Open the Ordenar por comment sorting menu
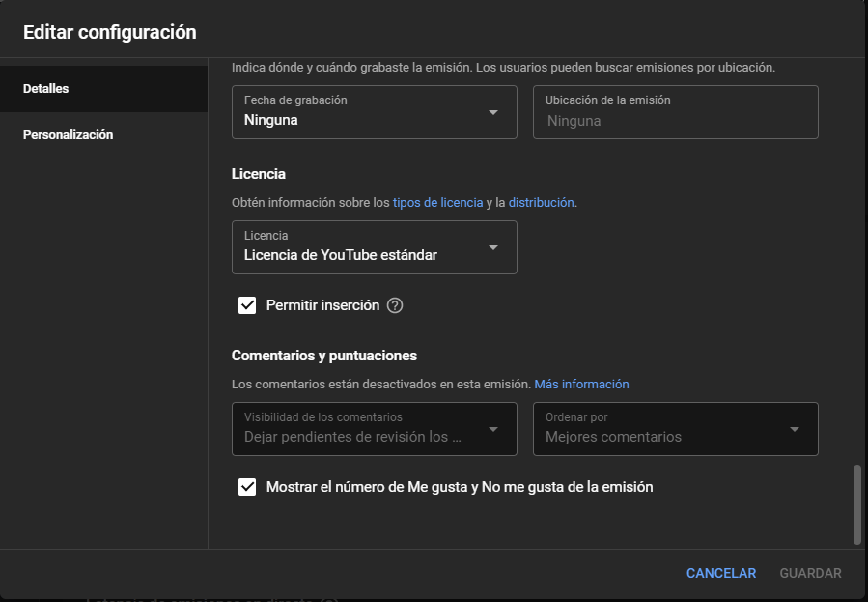The height and width of the screenshot is (602, 868). click(x=676, y=429)
